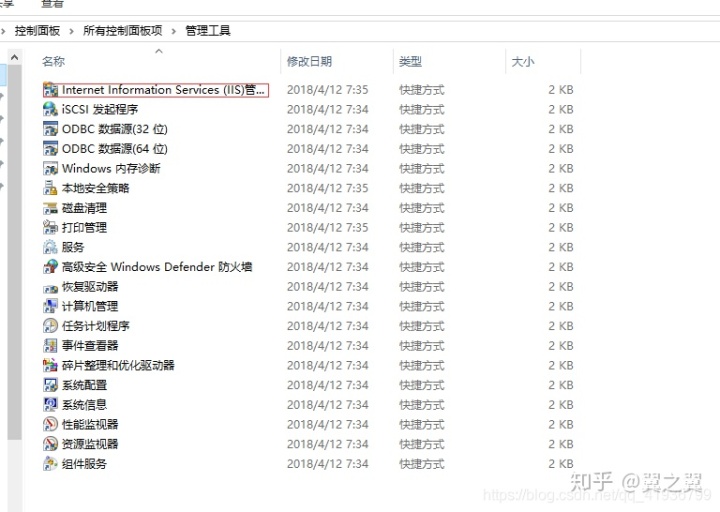
Task: Select the file name iSCSI 发起程序
Action: (100, 109)
